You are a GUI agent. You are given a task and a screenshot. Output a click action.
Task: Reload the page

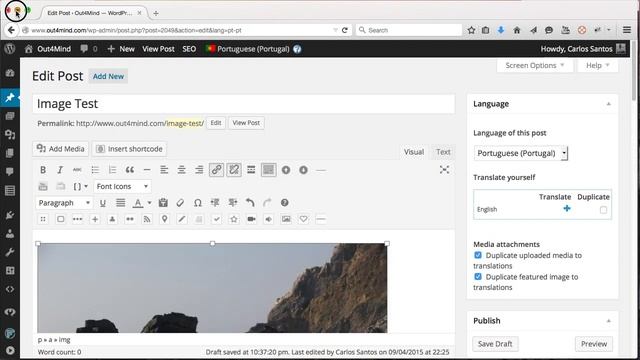click(345, 30)
